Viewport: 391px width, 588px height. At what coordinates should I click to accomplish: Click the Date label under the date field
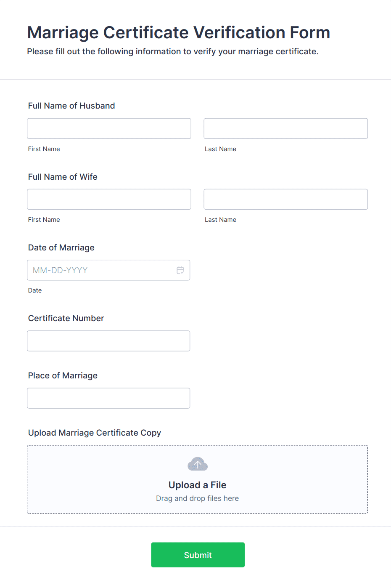(x=35, y=290)
